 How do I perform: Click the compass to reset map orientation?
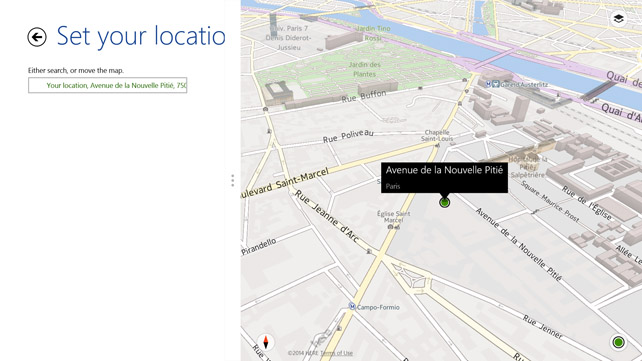click(x=266, y=342)
